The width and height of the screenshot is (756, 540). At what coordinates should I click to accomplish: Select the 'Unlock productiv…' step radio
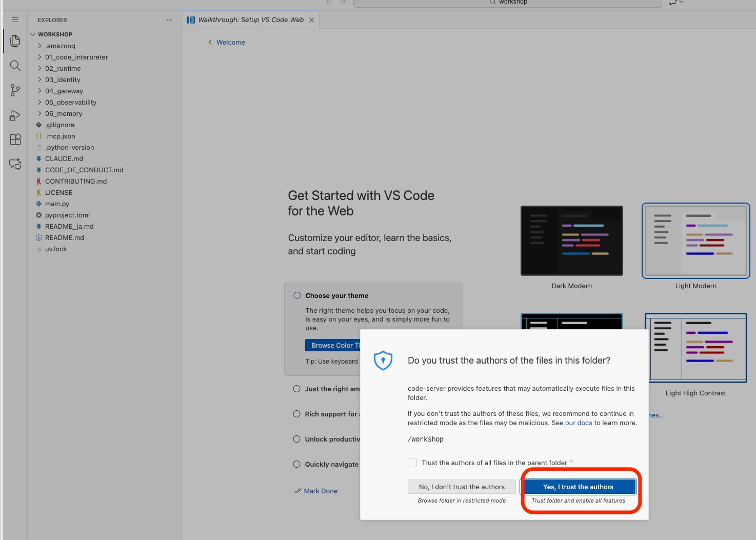(296, 439)
